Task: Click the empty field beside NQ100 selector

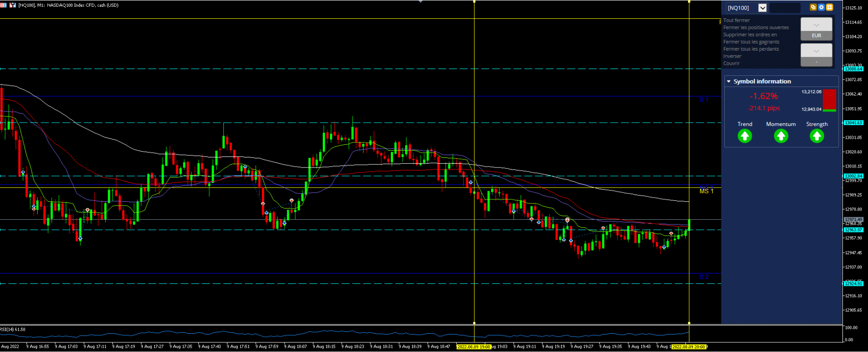Action: coord(785,8)
